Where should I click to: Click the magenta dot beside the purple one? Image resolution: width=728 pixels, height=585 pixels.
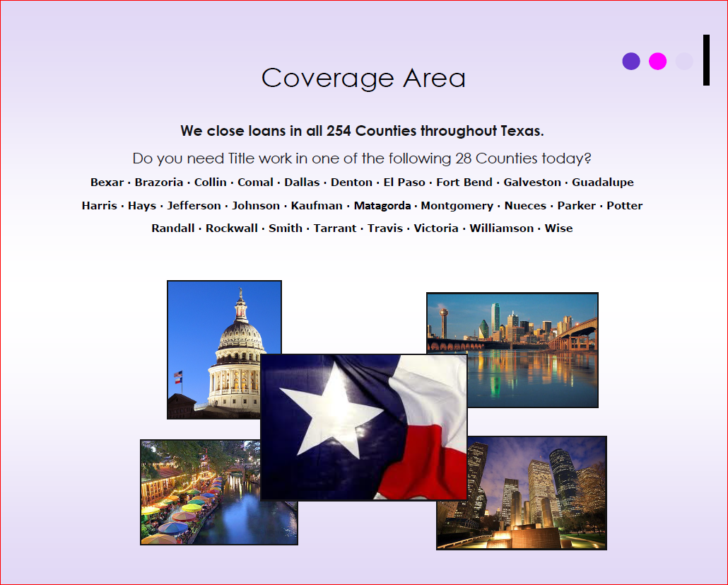657,62
